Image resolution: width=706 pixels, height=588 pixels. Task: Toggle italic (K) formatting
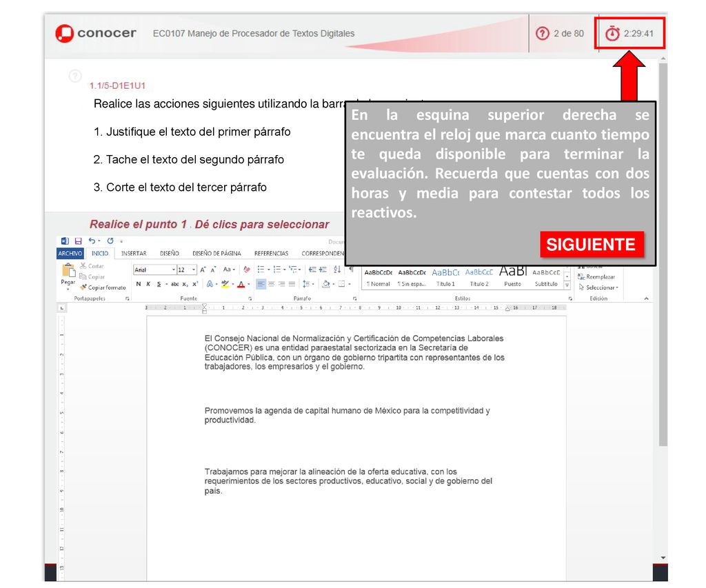coord(148,284)
